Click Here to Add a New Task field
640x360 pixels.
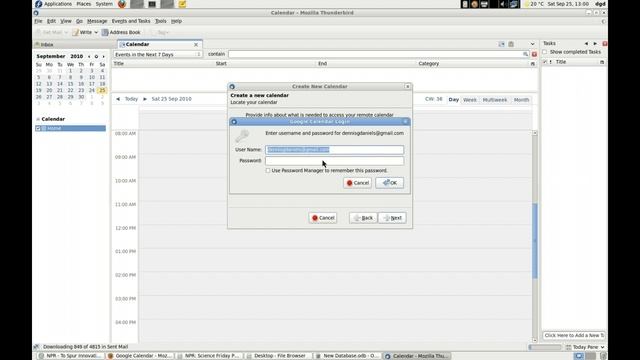pyautogui.click(x=573, y=336)
